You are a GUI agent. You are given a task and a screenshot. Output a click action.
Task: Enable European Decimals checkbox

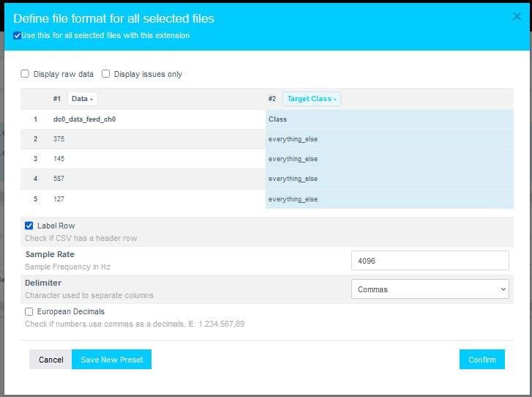(29, 311)
